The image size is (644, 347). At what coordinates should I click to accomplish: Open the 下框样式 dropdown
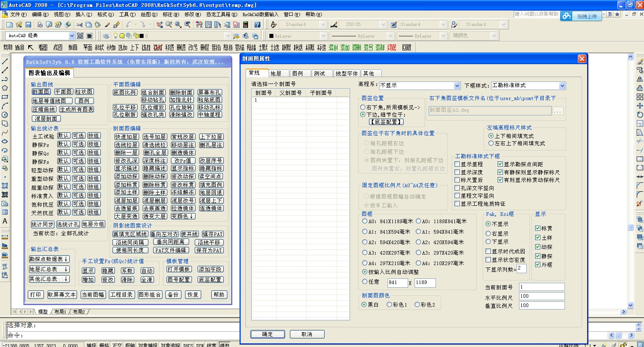pyautogui.click(x=562, y=86)
